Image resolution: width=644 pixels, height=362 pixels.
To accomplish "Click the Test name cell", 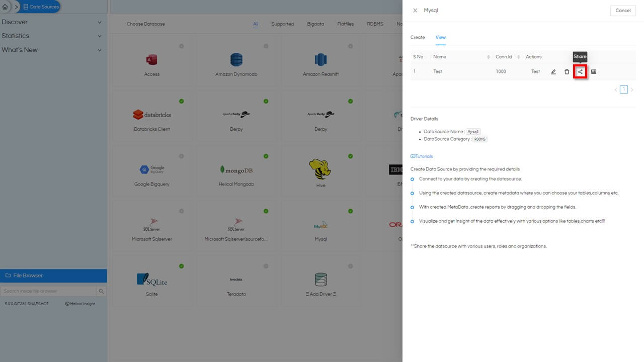I will (438, 72).
